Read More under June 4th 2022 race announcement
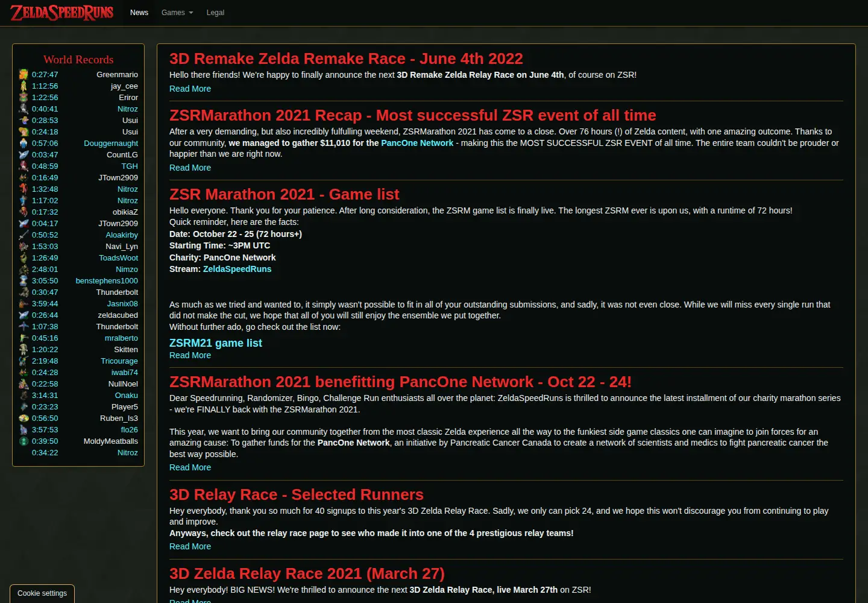Screen dimensions: 868x603 [190, 89]
